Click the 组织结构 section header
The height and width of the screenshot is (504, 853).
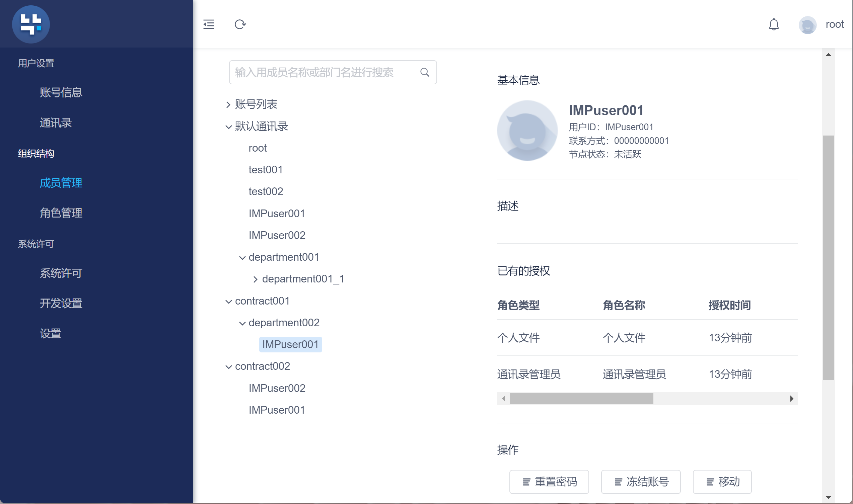click(36, 154)
